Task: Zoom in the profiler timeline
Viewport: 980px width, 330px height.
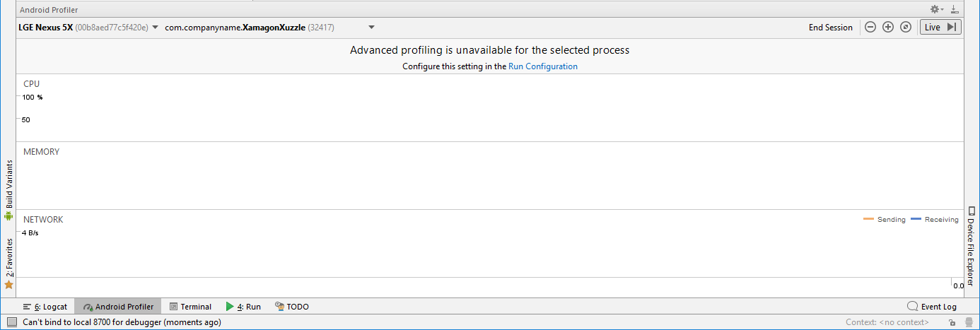Action: [888, 27]
